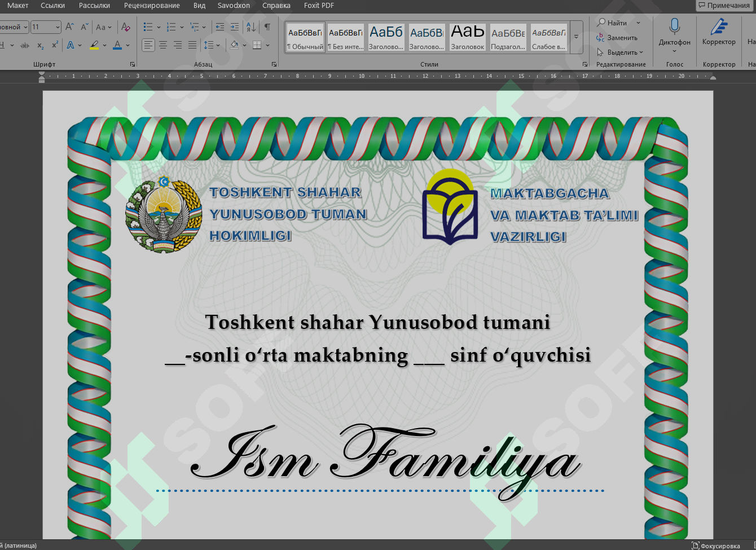Select the Подзаголовок style
This screenshot has height=550, width=756.
pyautogui.click(x=508, y=37)
